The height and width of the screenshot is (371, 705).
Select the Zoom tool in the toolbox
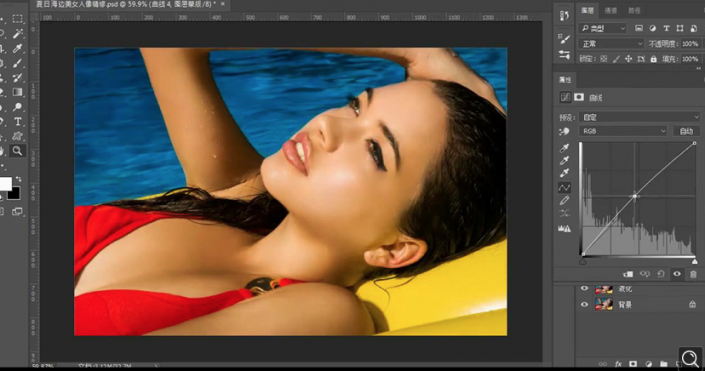[x=17, y=151]
